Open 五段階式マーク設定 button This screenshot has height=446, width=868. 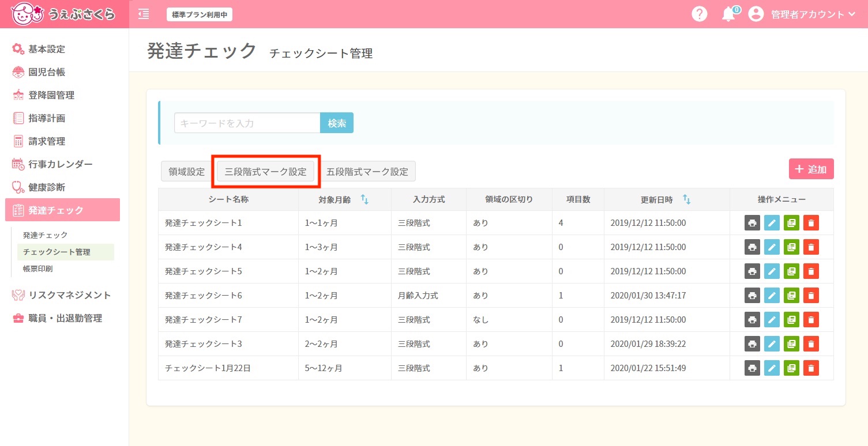pos(367,171)
